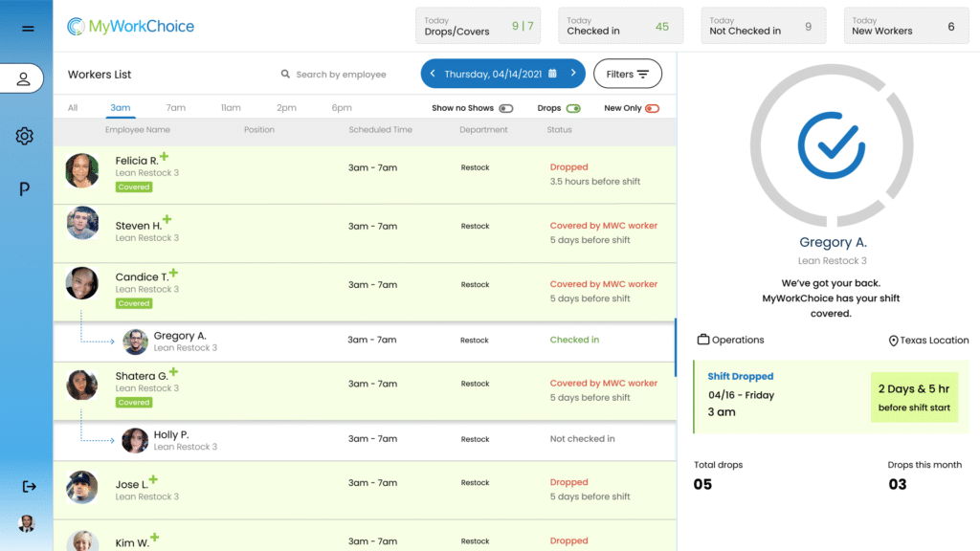This screenshot has height=551, width=980.
Task: Toggle the Drops switch
Action: (x=573, y=109)
